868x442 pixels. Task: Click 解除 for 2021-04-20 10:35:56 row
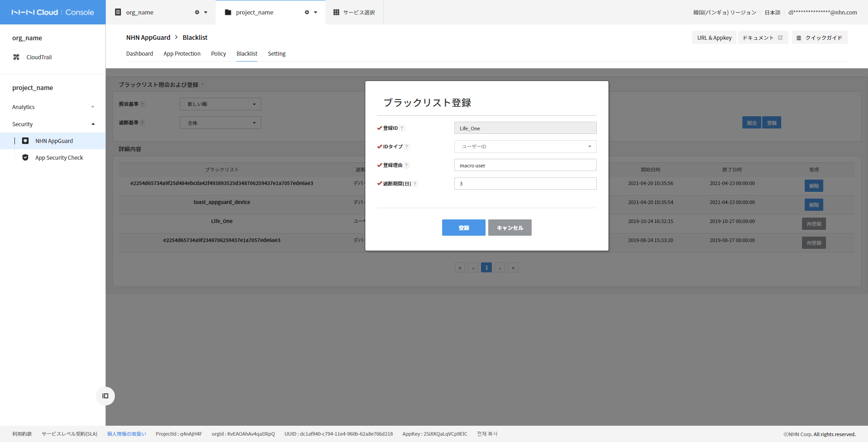[814, 186]
